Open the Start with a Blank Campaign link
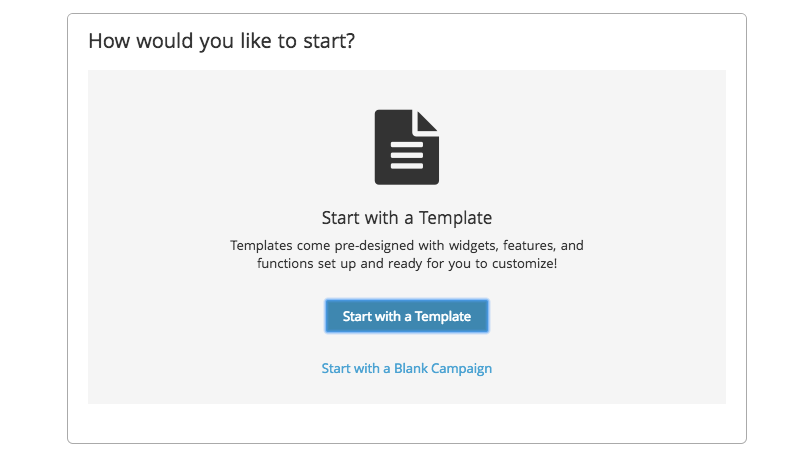The image size is (805, 449). pyautogui.click(x=406, y=368)
